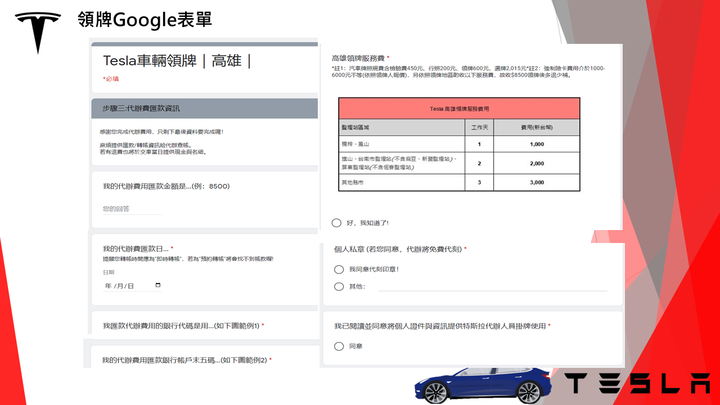Viewport: 720px width, 405px height.
Task: Click the '*必填' required note
Action: pos(111,79)
